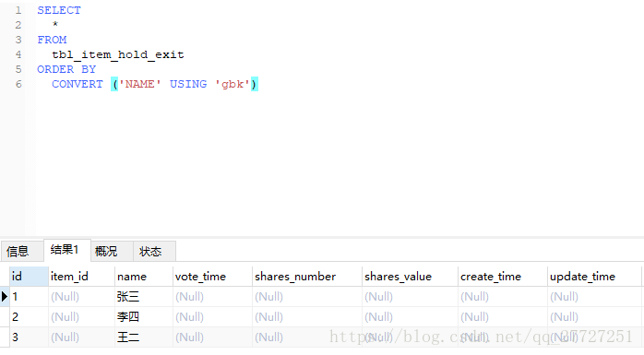Image resolution: width=644 pixels, height=355 pixels.
Task: Click item_id cell in 王二 row
Action: (82, 337)
